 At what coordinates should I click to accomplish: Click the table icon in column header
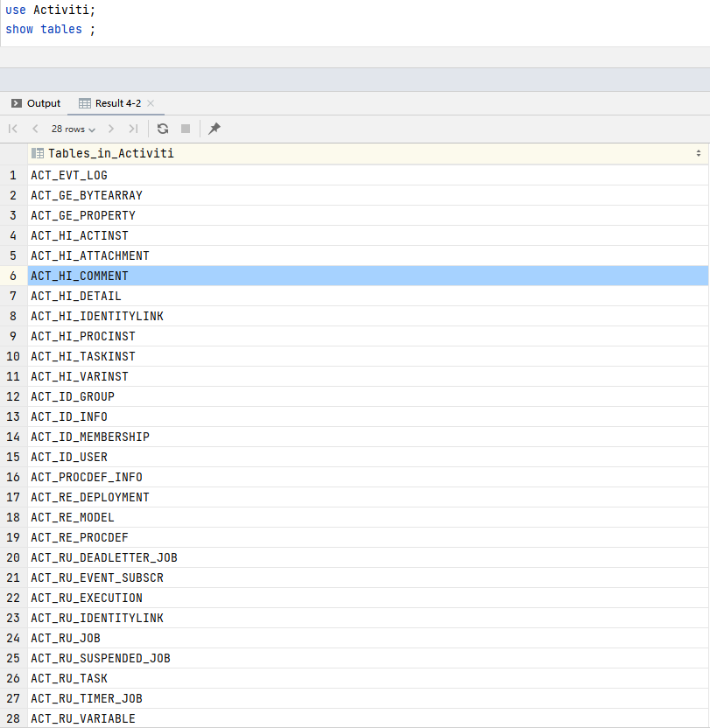[38, 153]
